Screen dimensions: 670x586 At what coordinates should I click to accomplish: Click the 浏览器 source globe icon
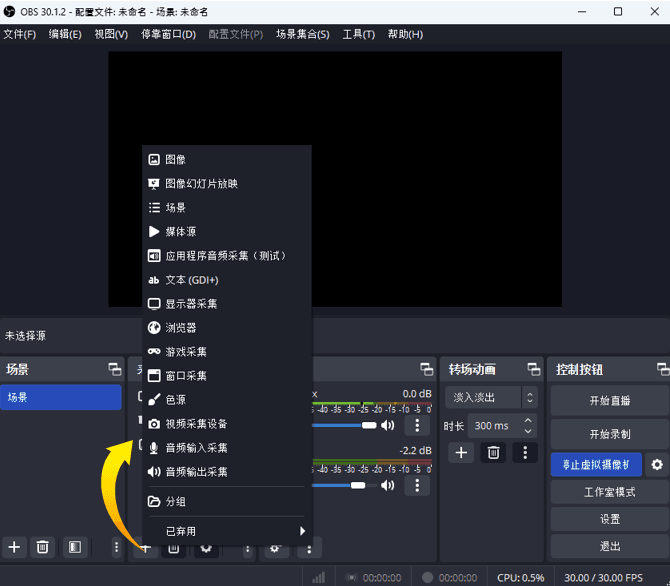[x=154, y=328]
